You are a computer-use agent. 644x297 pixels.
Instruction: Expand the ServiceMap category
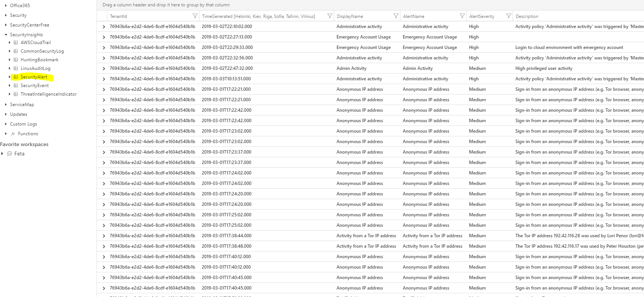coord(6,105)
